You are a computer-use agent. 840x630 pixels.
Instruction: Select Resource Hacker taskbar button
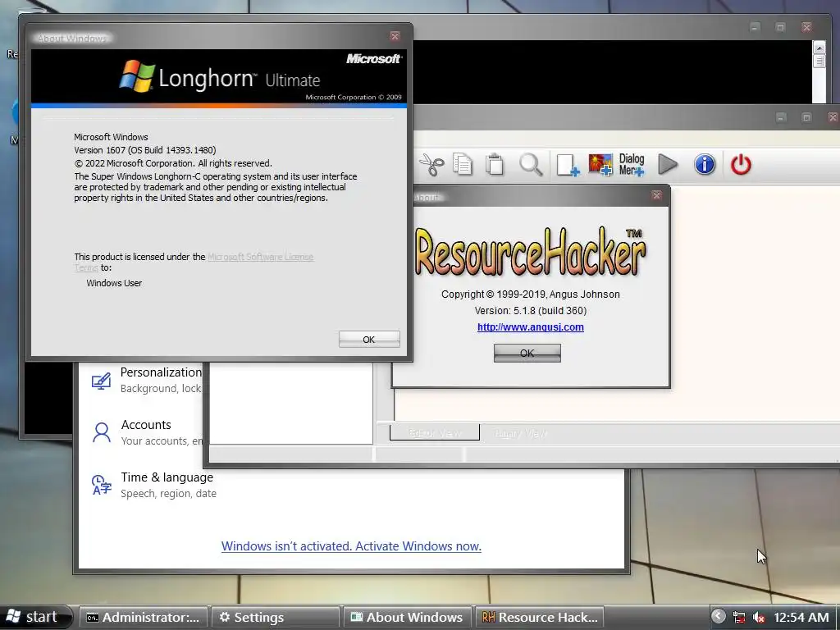(x=540, y=617)
